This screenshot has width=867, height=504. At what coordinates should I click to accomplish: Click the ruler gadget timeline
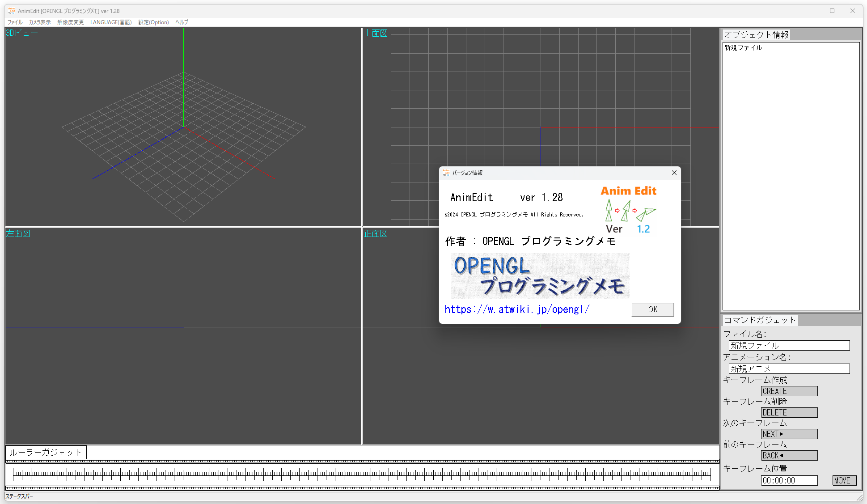click(362, 474)
